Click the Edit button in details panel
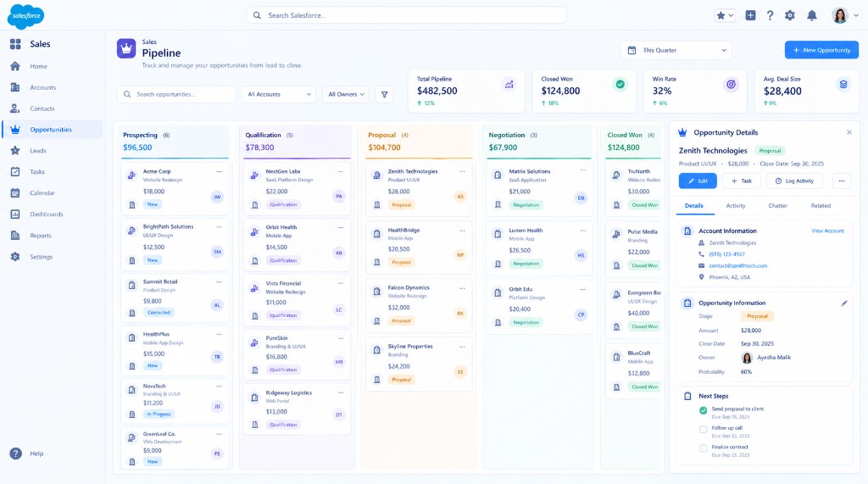The image size is (868, 484). pos(698,181)
